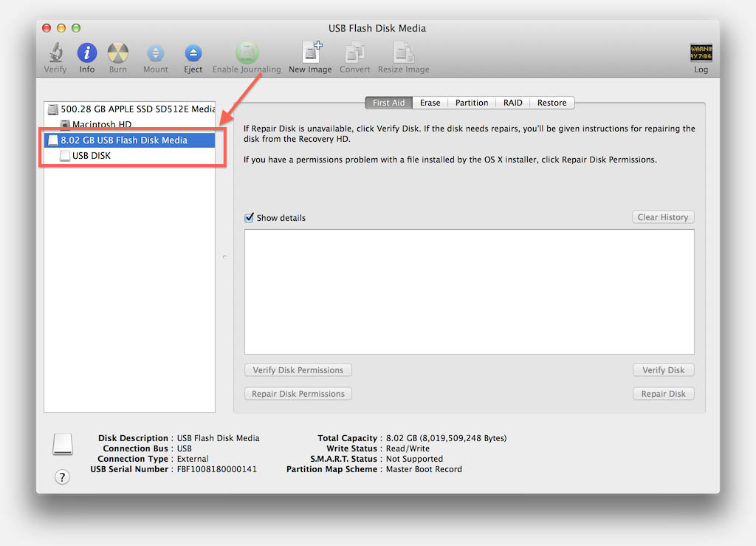Open the Partition tab
This screenshot has height=546, width=756.
(471, 103)
